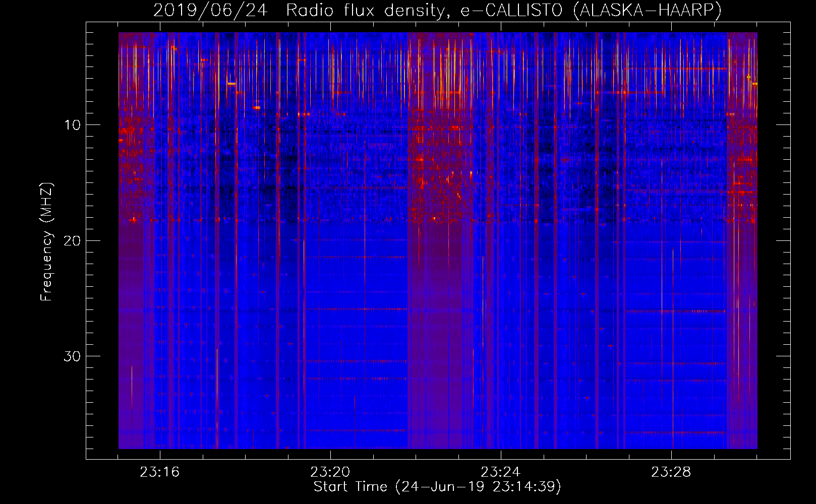Click the plot title with date 2019/06/24
This screenshot has width=816, height=504.
pos(437,11)
